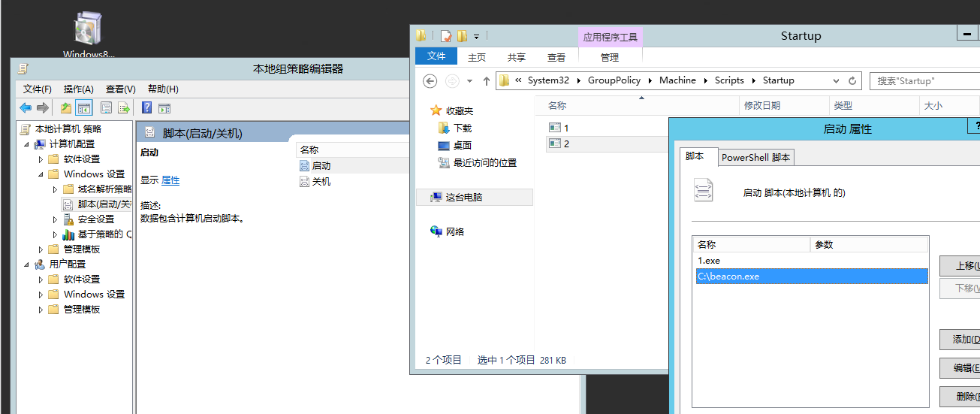This screenshot has height=414, width=980.
Task: Open Explorer 文件 ribbon tab
Action: pos(436,56)
